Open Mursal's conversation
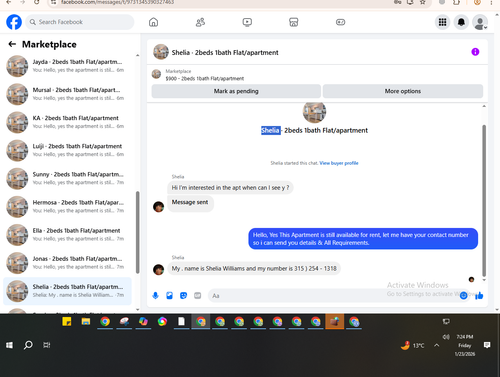This screenshot has width=500, height=377. pyautogui.click(x=67, y=94)
